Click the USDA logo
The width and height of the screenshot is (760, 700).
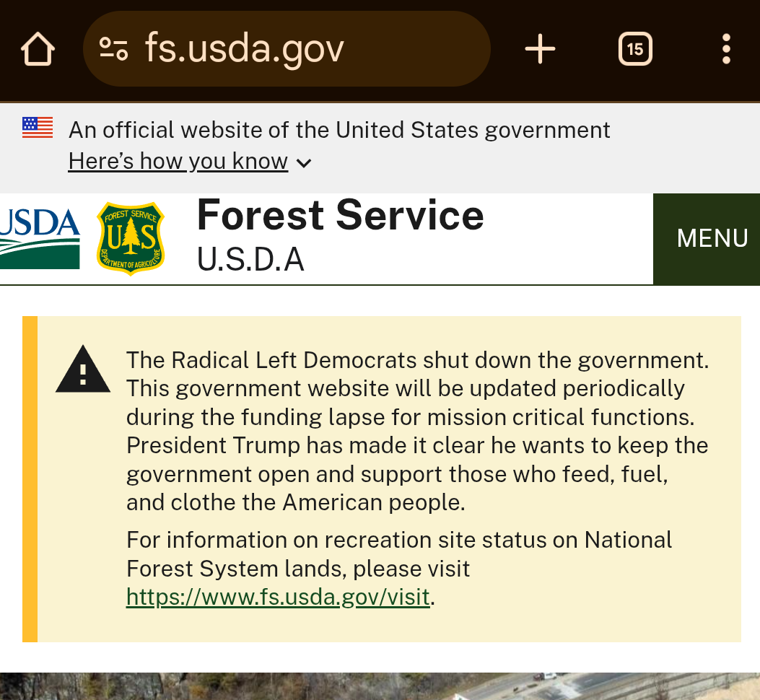tap(40, 237)
